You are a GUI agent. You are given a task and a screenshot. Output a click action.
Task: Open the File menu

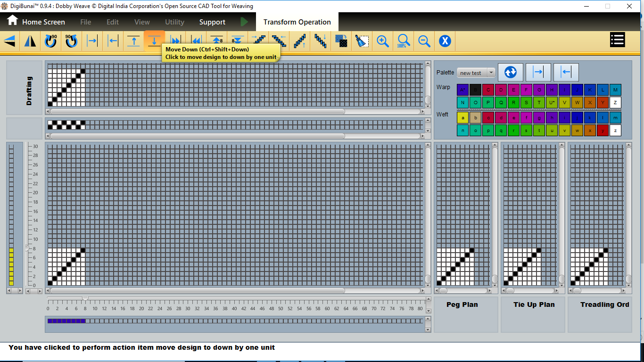click(x=86, y=22)
